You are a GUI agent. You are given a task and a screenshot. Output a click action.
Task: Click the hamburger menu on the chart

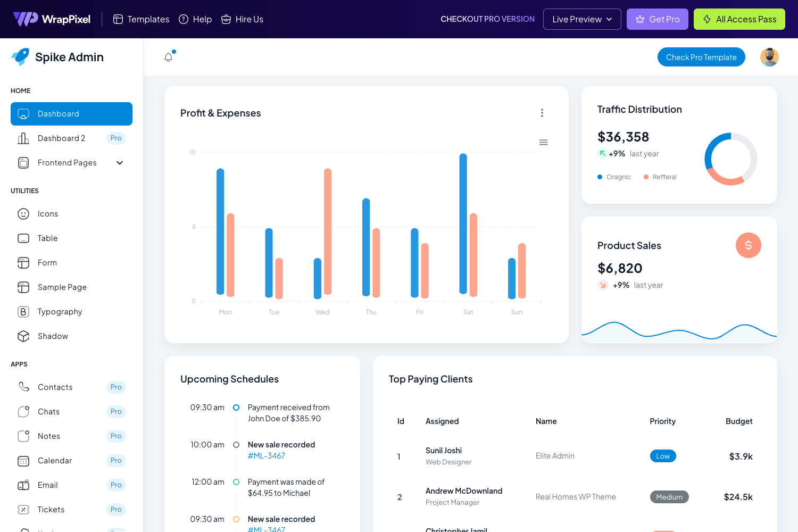click(543, 143)
